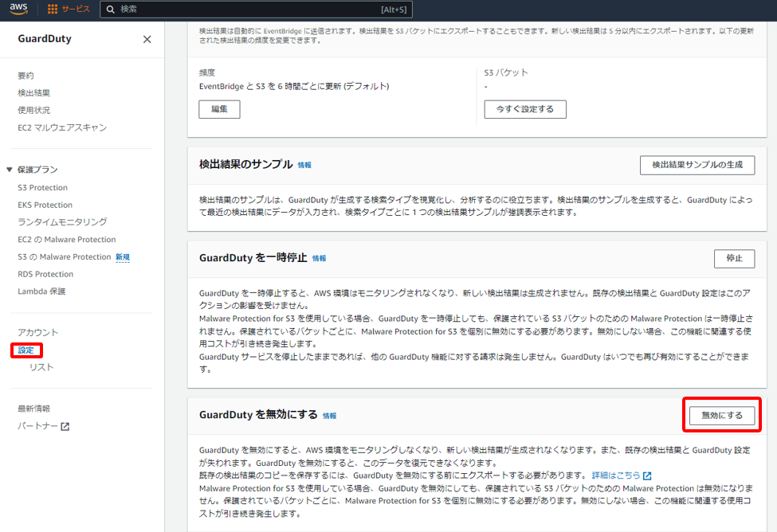The image size is (777, 532).
Task: Open 検出結果 in the sidebar
Action: tap(33, 93)
